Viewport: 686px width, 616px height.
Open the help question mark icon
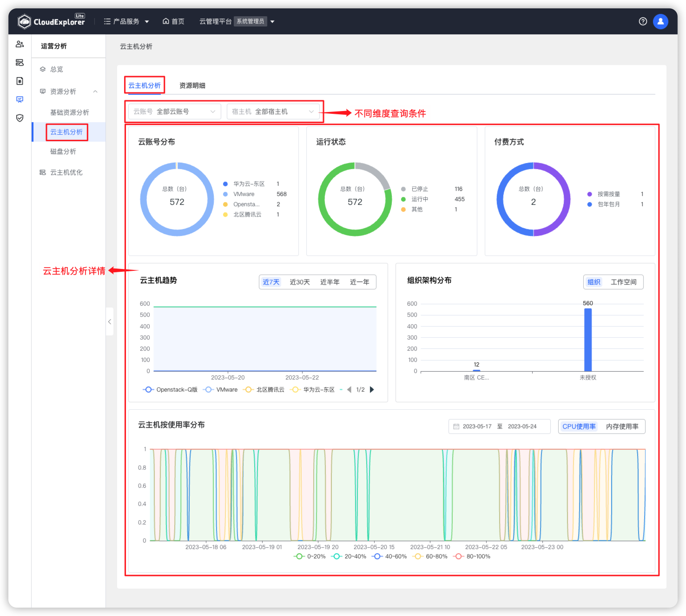pos(642,21)
